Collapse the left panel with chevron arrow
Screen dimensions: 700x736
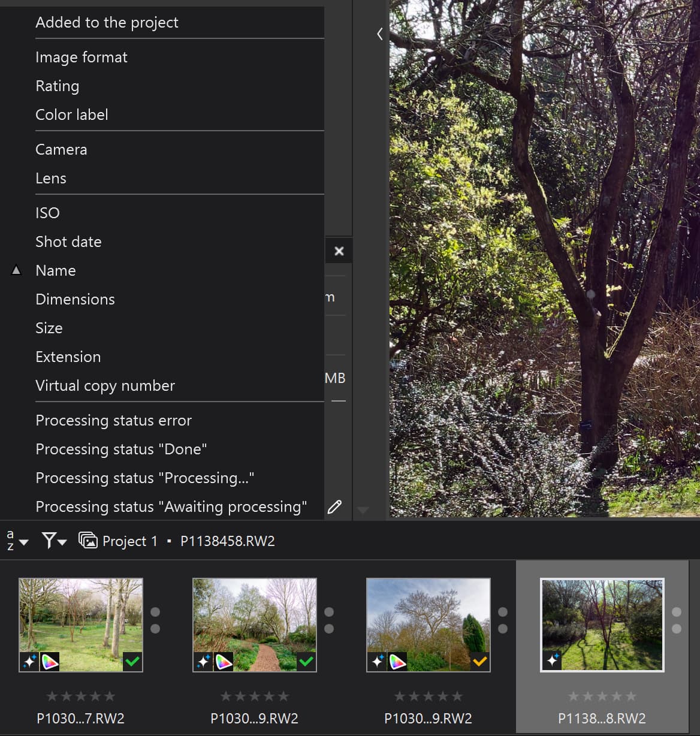tap(380, 34)
